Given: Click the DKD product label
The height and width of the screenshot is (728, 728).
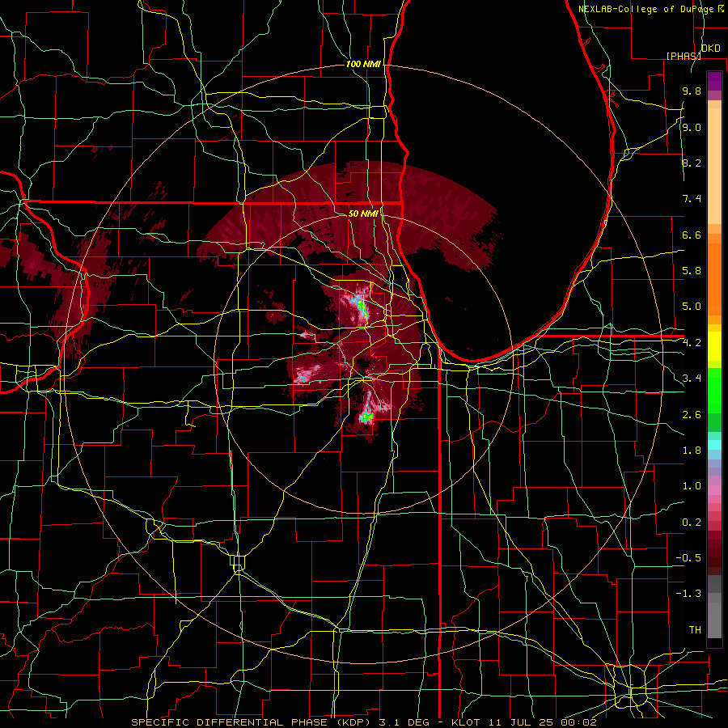Looking at the screenshot, I should (x=711, y=49).
